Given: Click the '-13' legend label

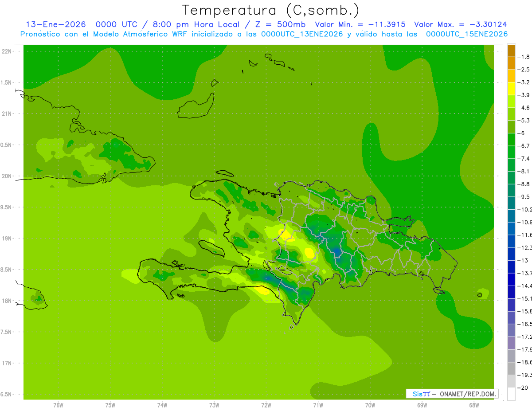Looking at the screenshot, I should (x=522, y=260).
